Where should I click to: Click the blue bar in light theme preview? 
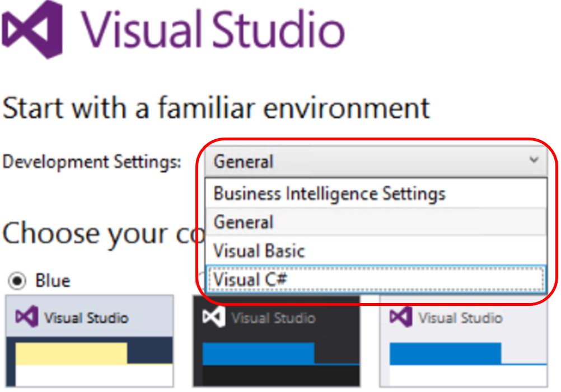click(445, 353)
